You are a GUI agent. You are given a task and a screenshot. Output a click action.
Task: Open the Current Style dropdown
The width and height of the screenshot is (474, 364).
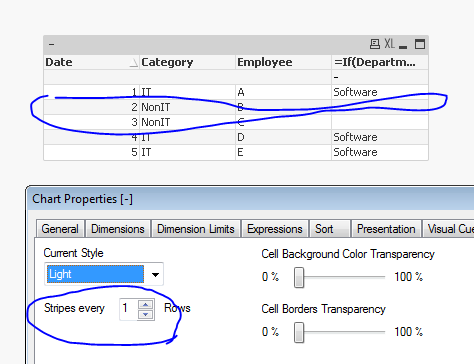tap(155, 274)
